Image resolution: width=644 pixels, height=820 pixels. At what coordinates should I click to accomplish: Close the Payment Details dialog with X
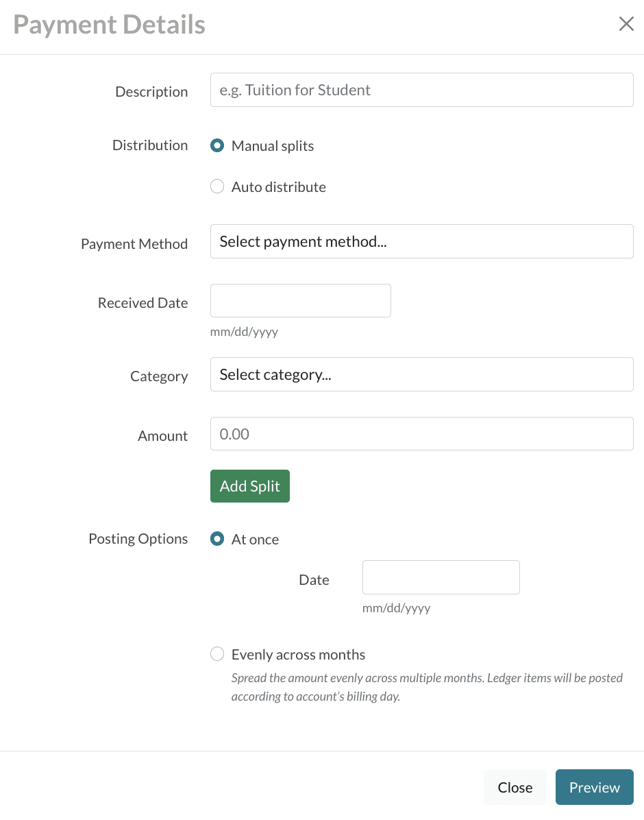click(626, 25)
